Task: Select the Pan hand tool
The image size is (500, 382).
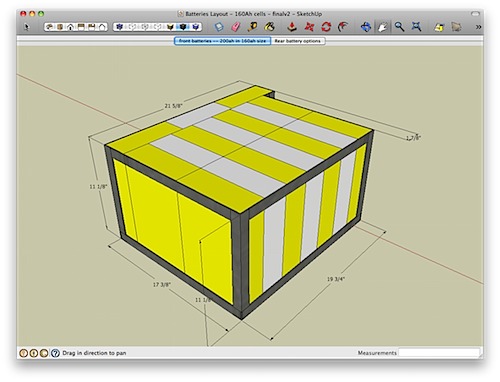Action: pos(383,27)
